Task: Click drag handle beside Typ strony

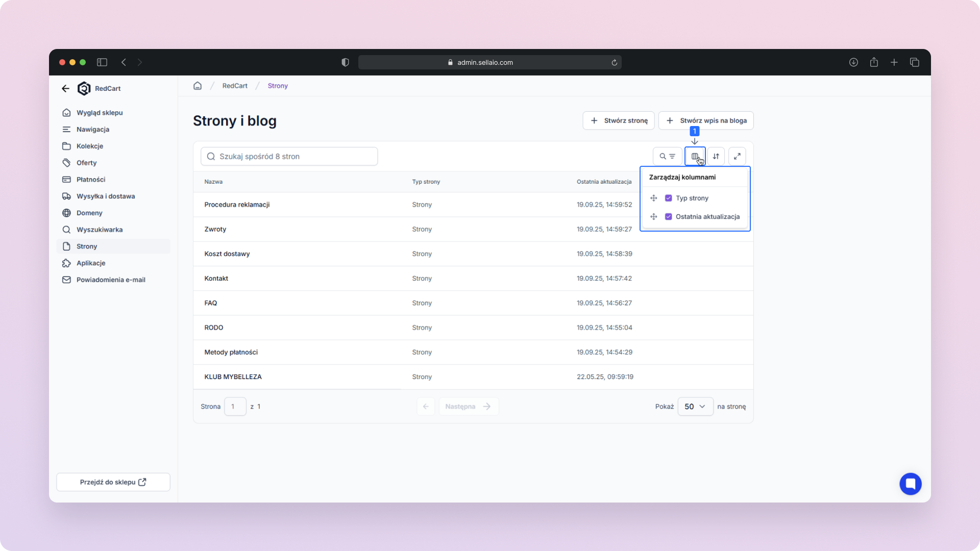Action: click(653, 198)
